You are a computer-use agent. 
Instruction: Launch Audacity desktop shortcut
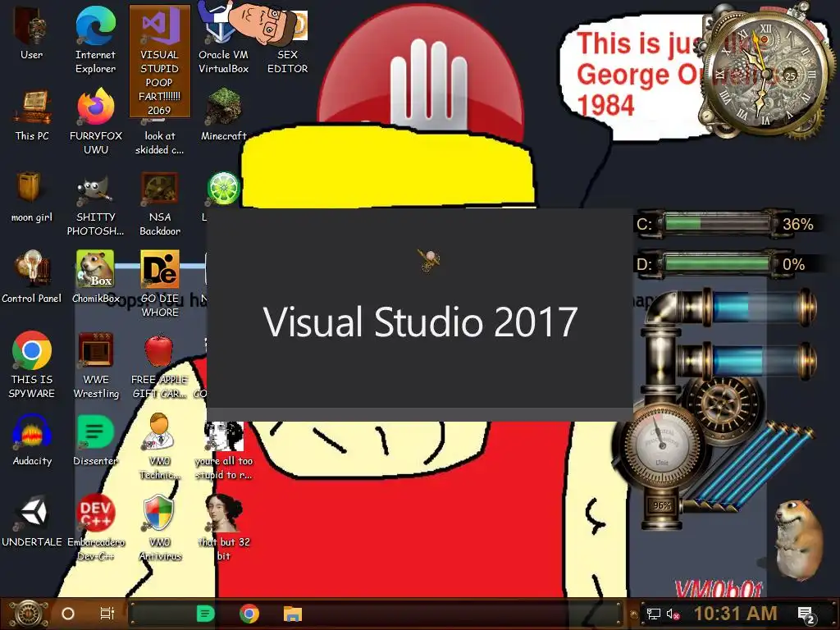32,440
